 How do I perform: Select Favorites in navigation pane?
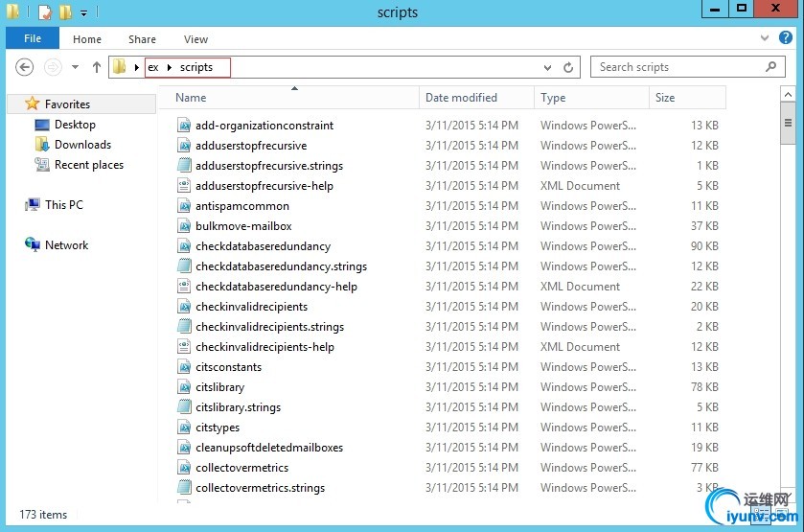point(67,104)
